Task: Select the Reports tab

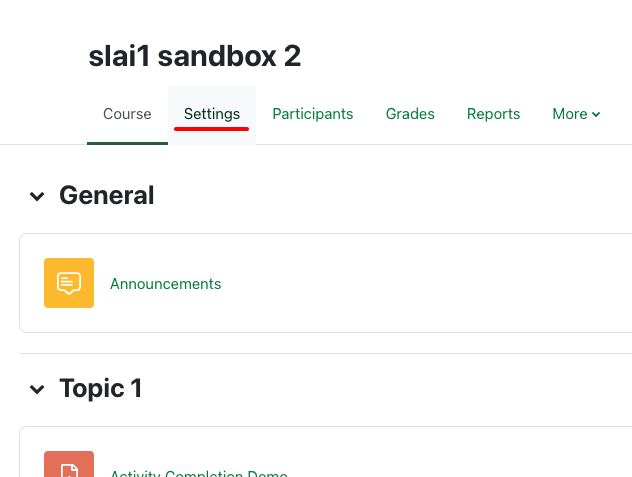Action: [x=493, y=114]
